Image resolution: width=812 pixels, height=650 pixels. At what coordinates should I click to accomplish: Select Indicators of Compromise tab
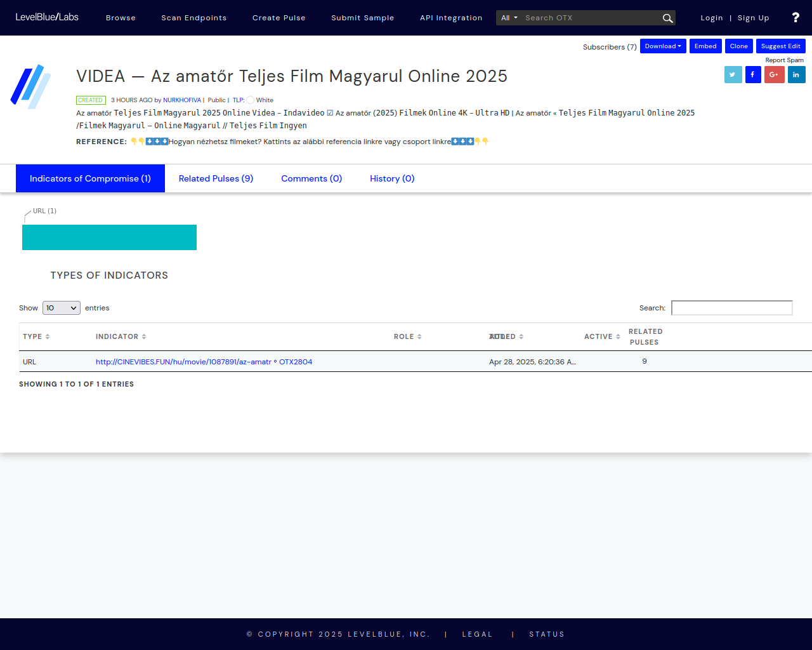tap(90, 178)
